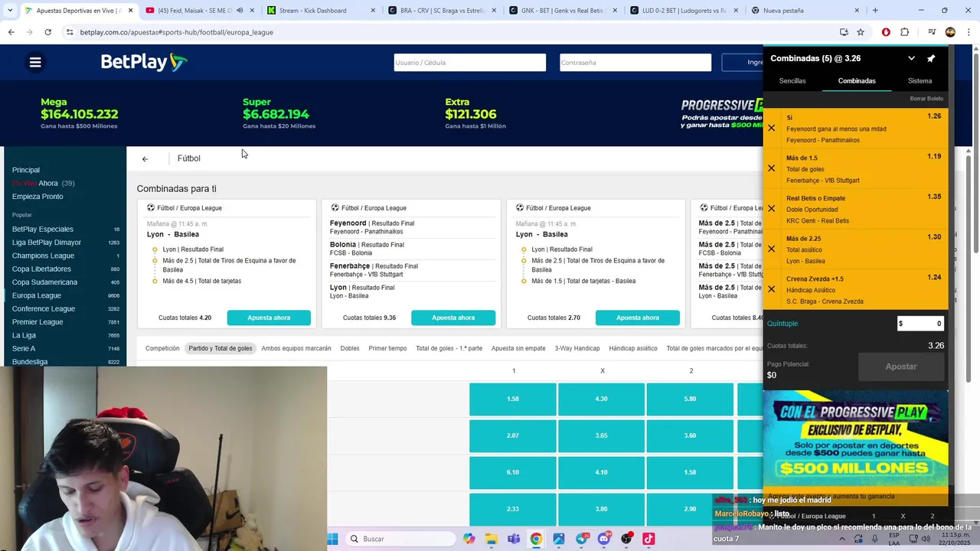The width and height of the screenshot is (980, 551).
Task: Select the 4.30 draw odds
Action: [601, 399]
